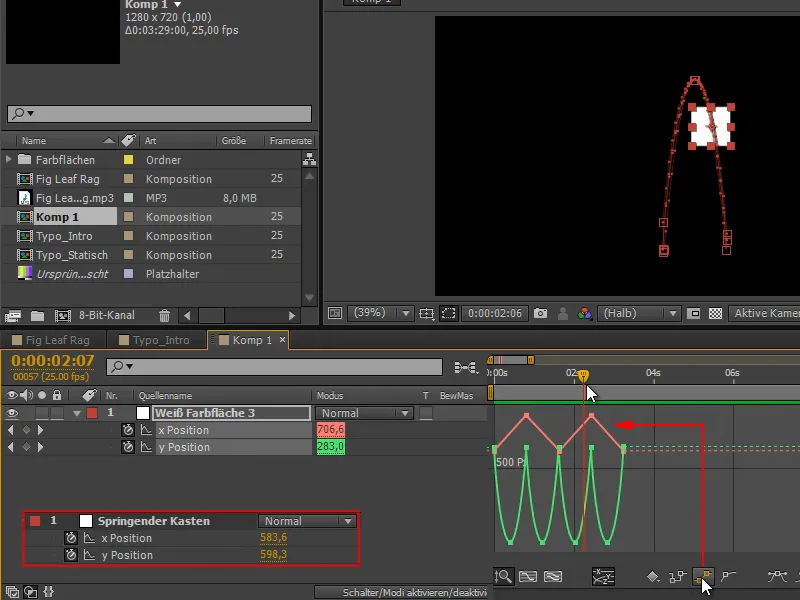Screen dimensions: 800x600
Task: Open grid and guide options icon
Action: [427, 313]
